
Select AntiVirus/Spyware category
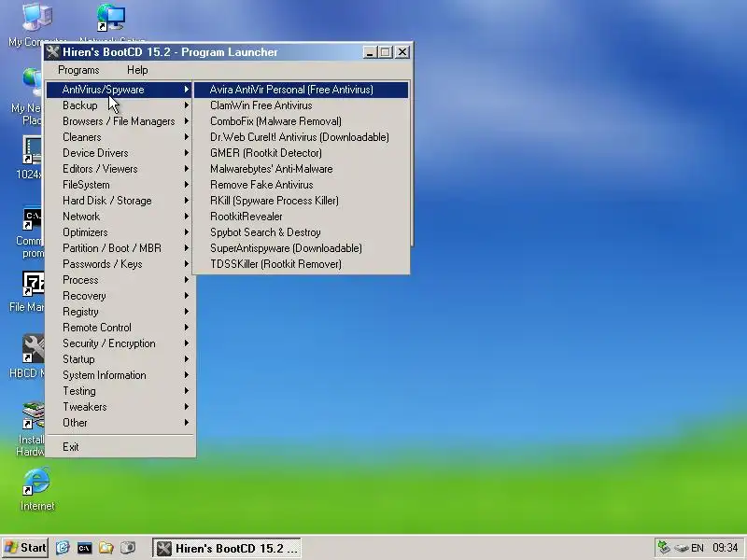click(120, 90)
